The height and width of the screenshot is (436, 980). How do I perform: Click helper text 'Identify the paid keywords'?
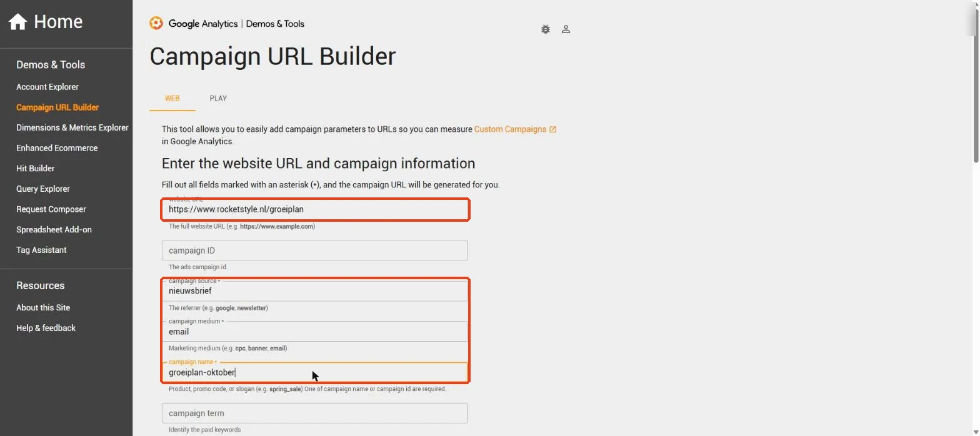click(x=204, y=430)
